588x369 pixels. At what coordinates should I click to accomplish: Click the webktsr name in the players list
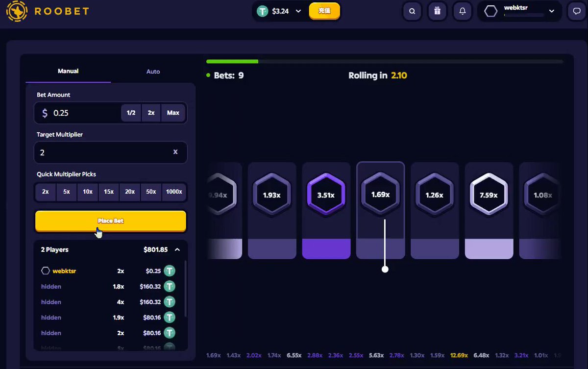(x=64, y=271)
